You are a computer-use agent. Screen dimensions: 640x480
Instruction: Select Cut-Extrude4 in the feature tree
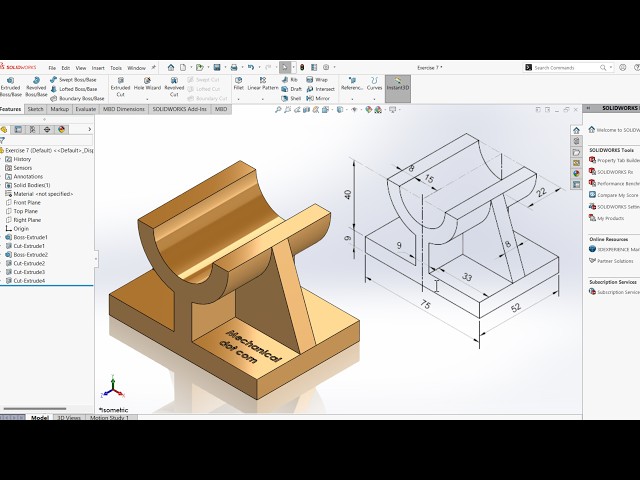tap(25, 281)
